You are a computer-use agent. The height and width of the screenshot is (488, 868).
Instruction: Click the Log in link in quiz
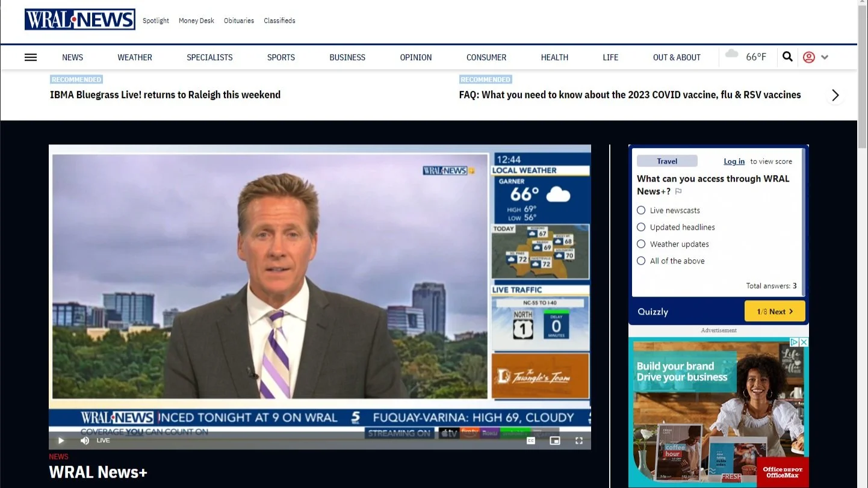pos(734,161)
